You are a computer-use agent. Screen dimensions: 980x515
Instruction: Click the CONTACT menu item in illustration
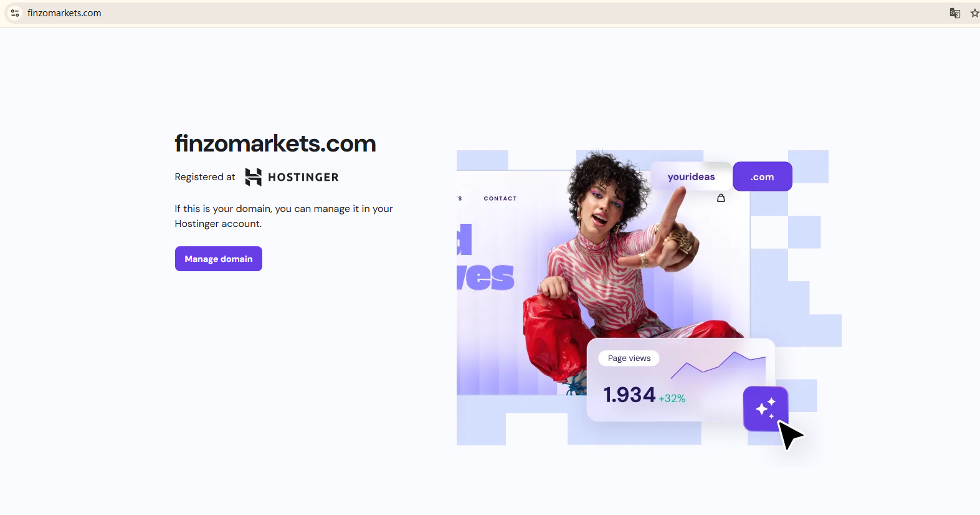pyautogui.click(x=500, y=198)
